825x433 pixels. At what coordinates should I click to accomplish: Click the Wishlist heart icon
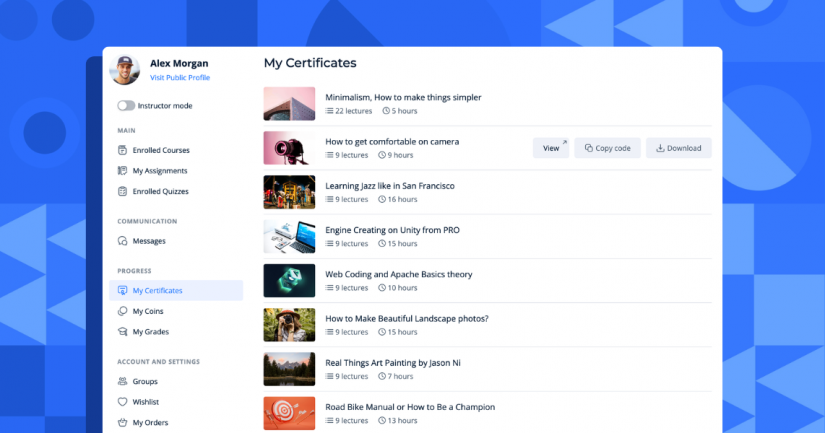(x=122, y=402)
